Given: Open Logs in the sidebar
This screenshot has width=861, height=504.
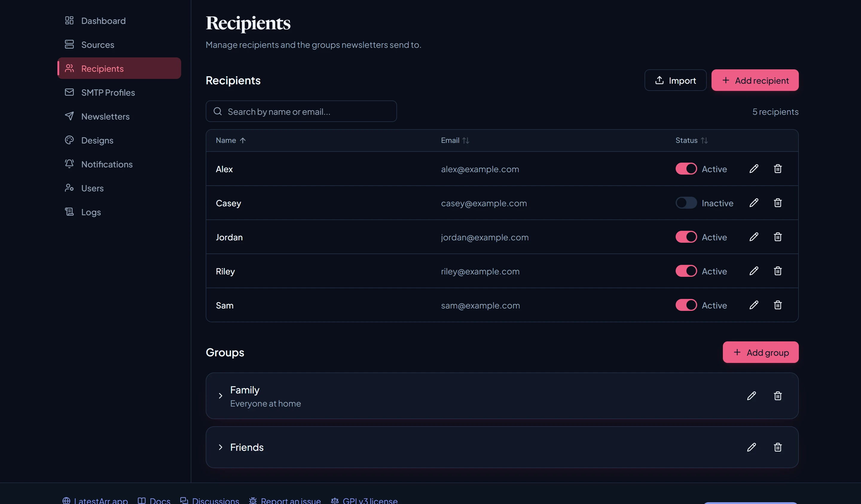Looking at the screenshot, I should tap(119, 212).
